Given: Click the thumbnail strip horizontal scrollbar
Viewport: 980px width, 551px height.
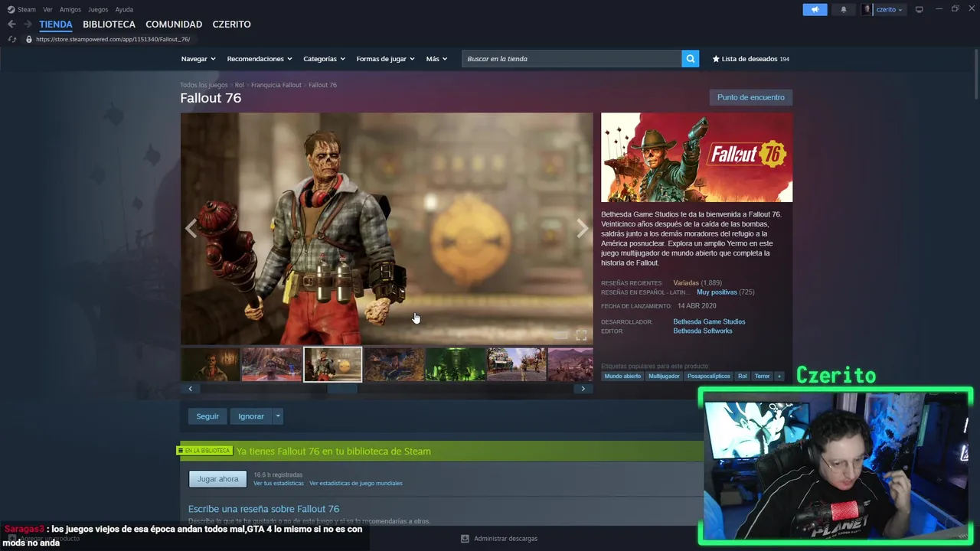Looking at the screenshot, I should point(342,389).
